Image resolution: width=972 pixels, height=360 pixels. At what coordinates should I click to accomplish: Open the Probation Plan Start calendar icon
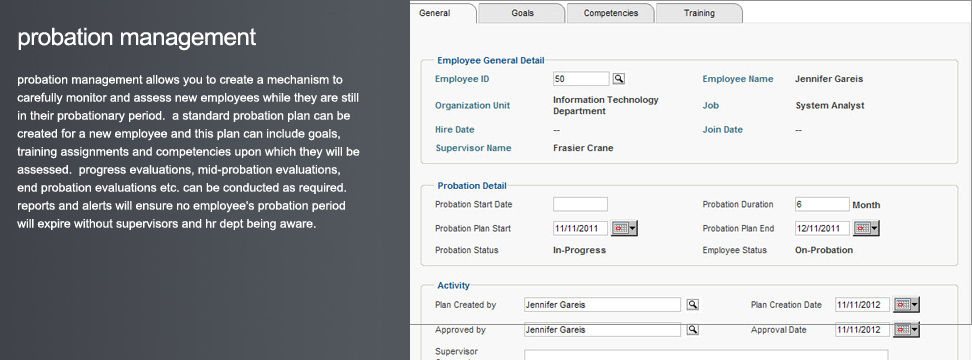tap(620, 228)
